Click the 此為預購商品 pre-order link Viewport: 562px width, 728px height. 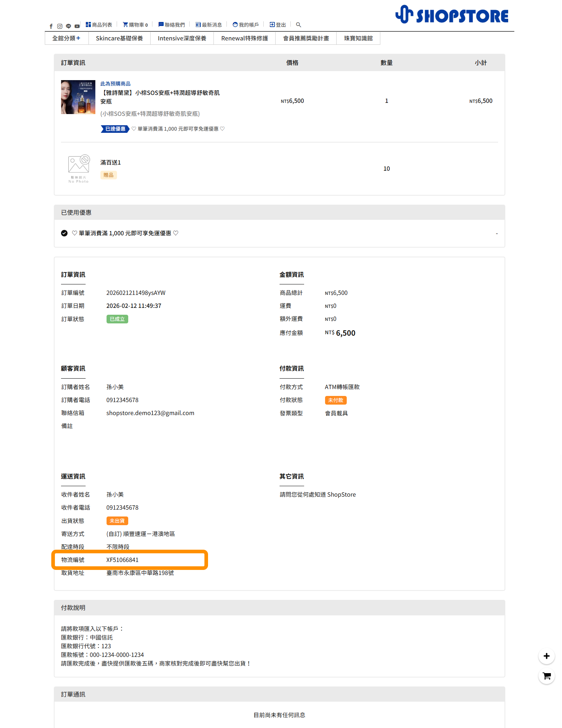coord(115,84)
